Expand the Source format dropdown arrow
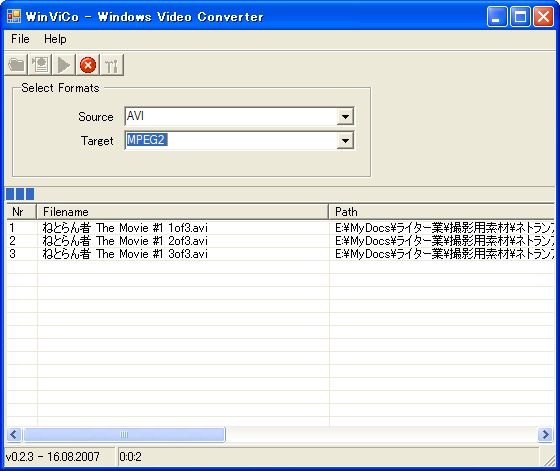Viewport: 560px width, 471px height. (345, 116)
